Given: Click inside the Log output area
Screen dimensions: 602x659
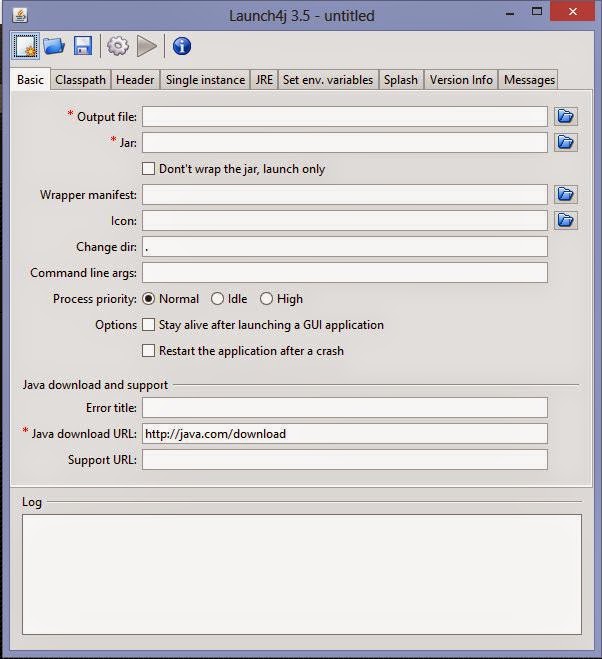Looking at the screenshot, I should [302, 574].
